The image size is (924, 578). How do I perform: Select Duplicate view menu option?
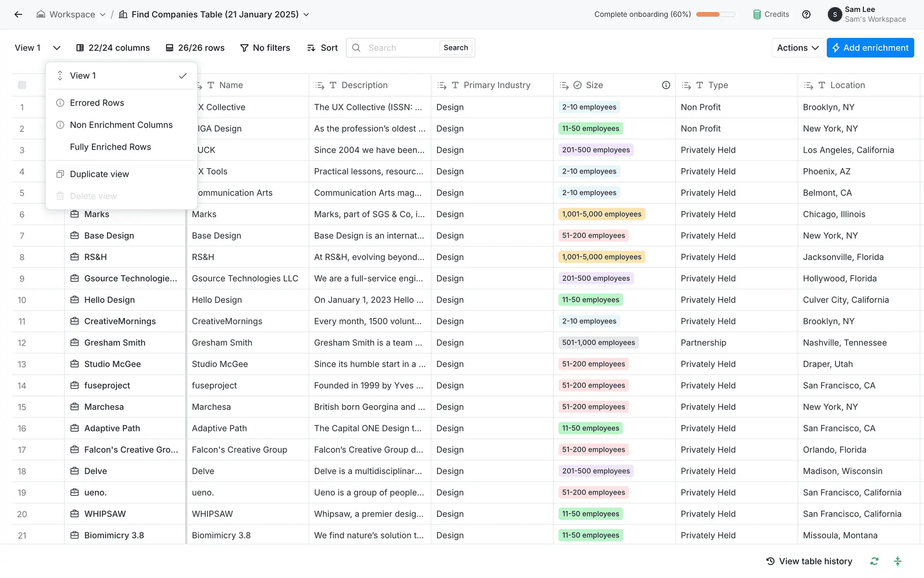[x=99, y=174]
